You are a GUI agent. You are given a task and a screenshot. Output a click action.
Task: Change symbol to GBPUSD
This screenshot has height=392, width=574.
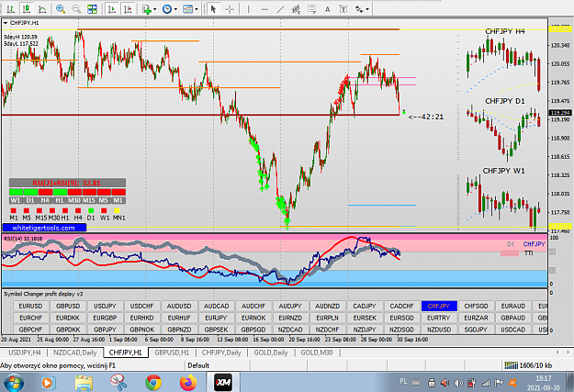(68, 306)
